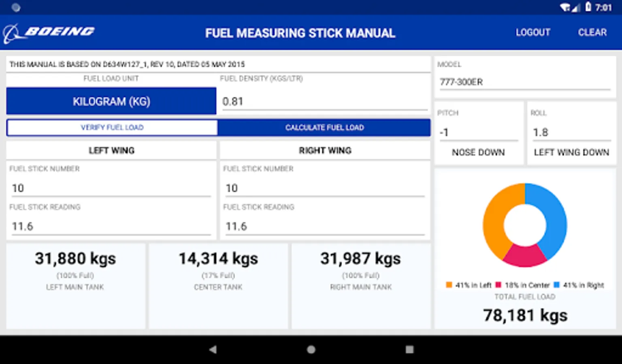Click the CLEAR button
Viewport: 622px width, 364px height.
[x=592, y=32]
